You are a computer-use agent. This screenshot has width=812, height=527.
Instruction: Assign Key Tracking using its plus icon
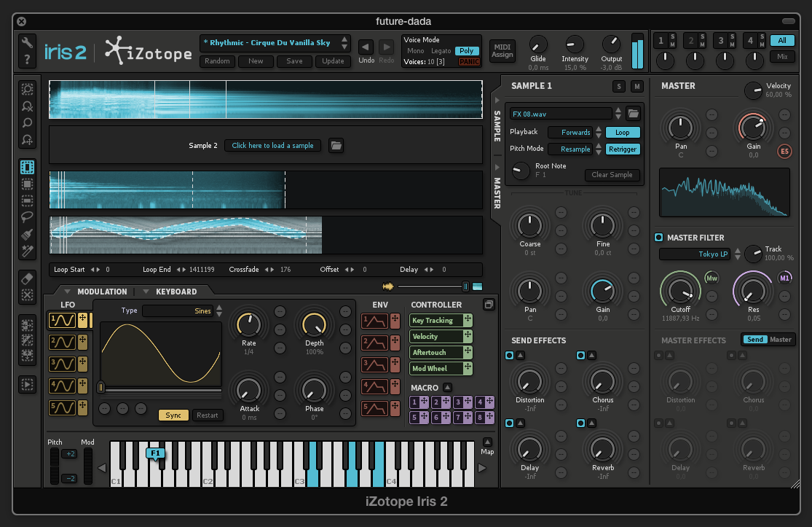[468, 320]
